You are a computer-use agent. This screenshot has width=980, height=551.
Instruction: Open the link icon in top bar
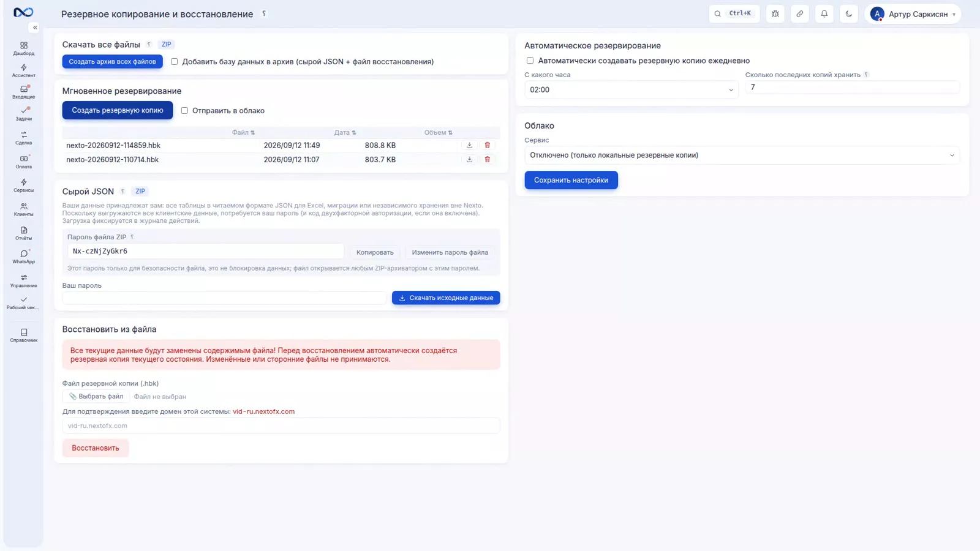pyautogui.click(x=800, y=13)
